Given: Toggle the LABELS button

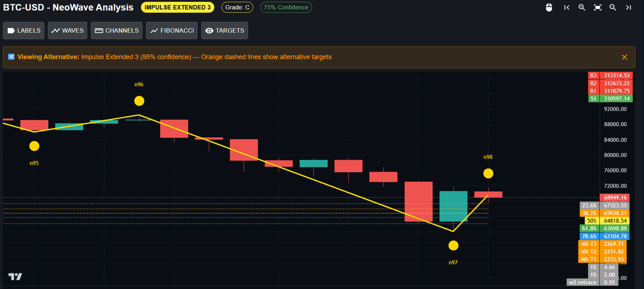Looking at the screenshot, I should pyautogui.click(x=24, y=31).
